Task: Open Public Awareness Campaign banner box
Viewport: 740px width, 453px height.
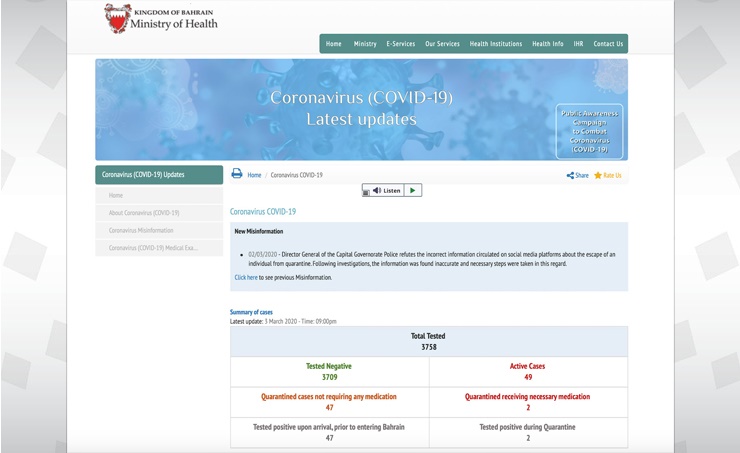Action: tap(589, 131)
